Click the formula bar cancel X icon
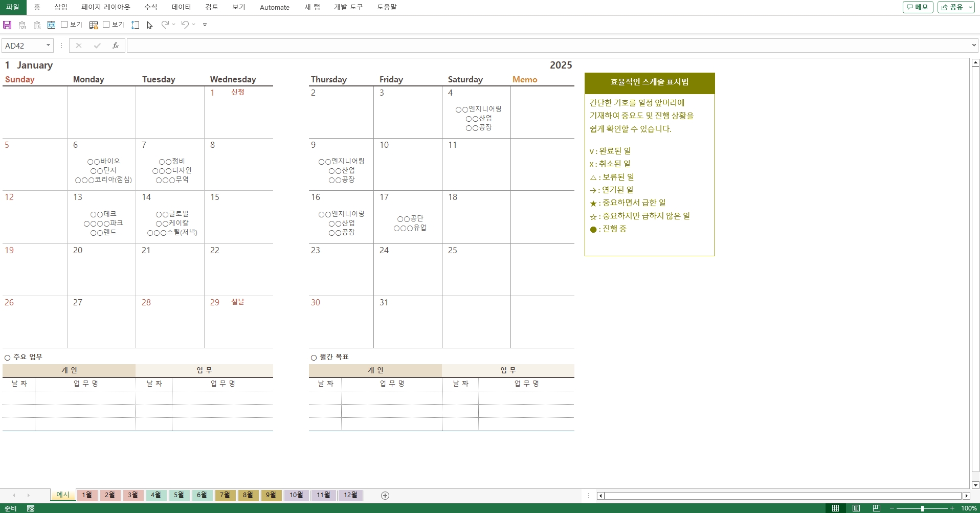The height and width of the screenshot is (513, 980). [x=79, y=46]
